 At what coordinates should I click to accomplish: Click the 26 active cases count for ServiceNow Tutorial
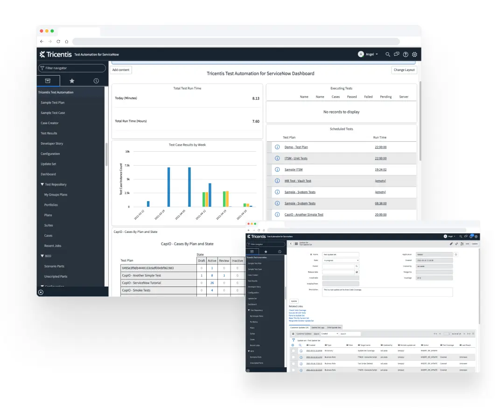(212, 283)
